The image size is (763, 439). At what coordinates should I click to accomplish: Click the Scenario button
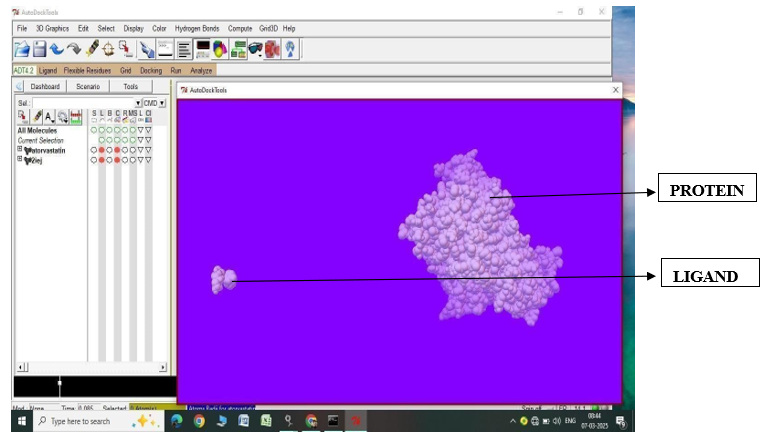(88, 87)
